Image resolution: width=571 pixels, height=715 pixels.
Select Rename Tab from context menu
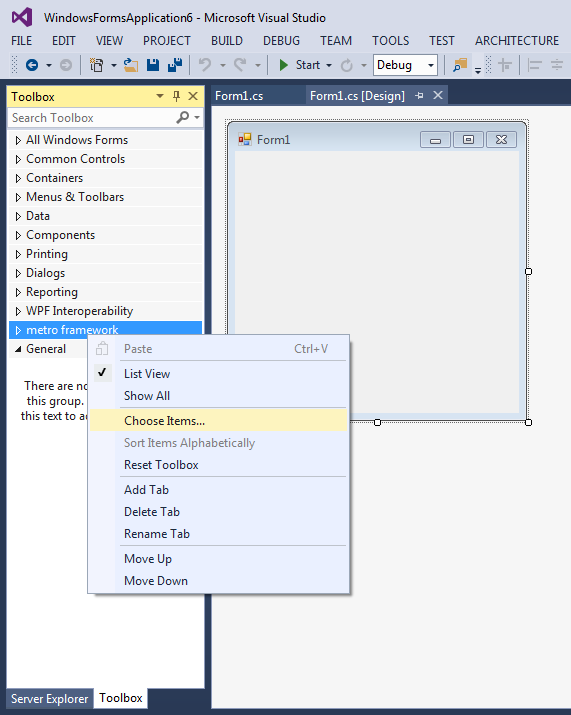point(218,534)
